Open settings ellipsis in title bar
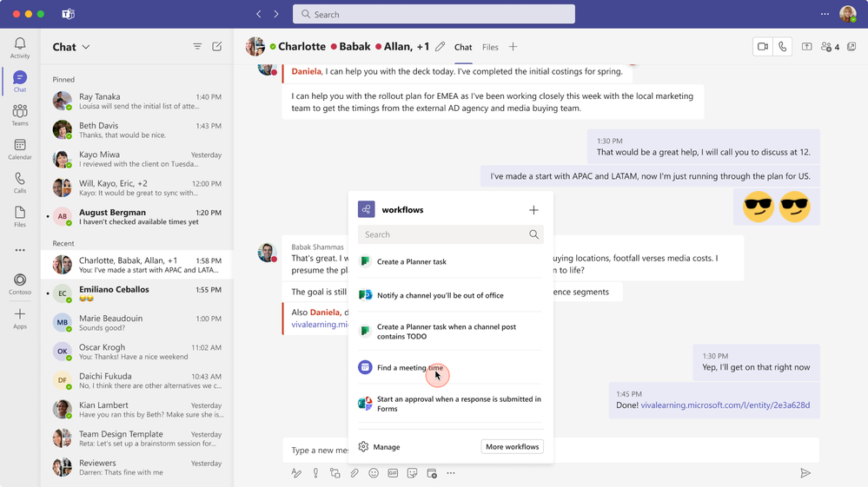 [x=825, y=15]
